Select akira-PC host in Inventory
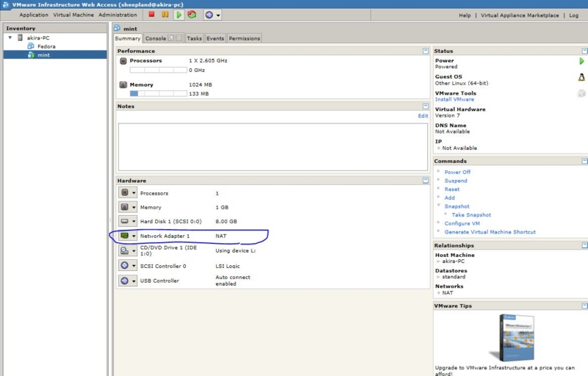This screenshot has height=376, width=588. click(38, 38)
